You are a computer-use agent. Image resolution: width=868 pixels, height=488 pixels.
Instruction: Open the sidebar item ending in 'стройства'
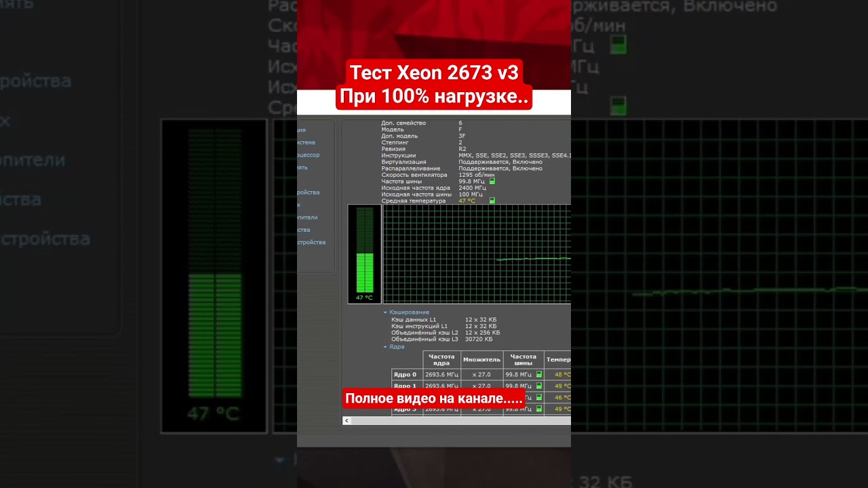[x=311, y=242]
